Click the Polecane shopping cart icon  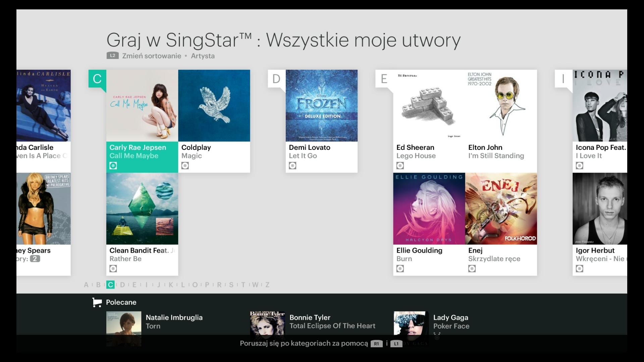pyautogui.click(x=97, y=302)
